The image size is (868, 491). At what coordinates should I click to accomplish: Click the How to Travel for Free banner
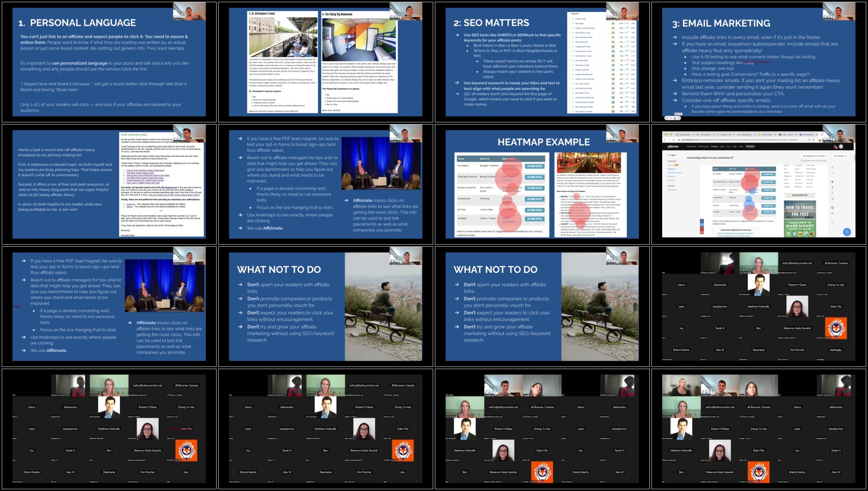click(800, 210)
